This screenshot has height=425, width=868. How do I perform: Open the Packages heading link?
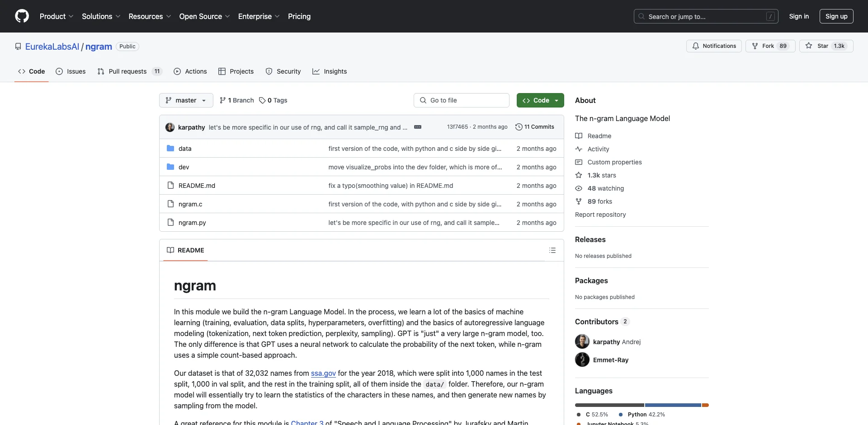591,280
